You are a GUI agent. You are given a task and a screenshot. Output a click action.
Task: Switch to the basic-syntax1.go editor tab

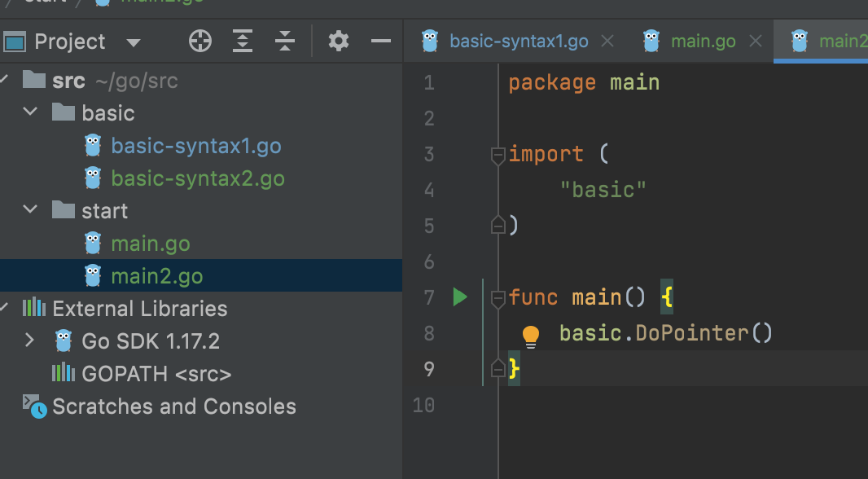click(x=519, y=42)
